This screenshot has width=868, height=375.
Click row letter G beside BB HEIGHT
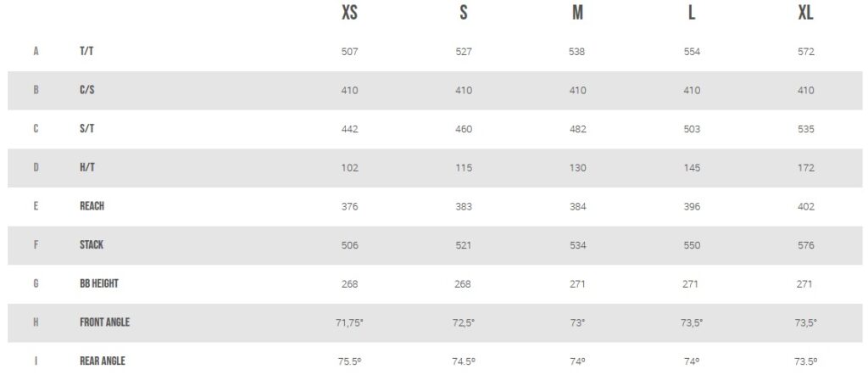click(36, 283)
